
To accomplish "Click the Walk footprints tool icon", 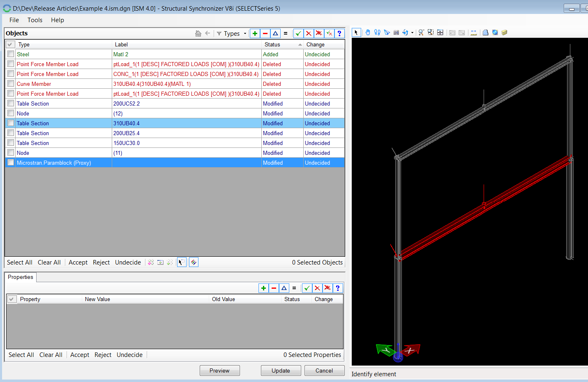I will point(377,32).
